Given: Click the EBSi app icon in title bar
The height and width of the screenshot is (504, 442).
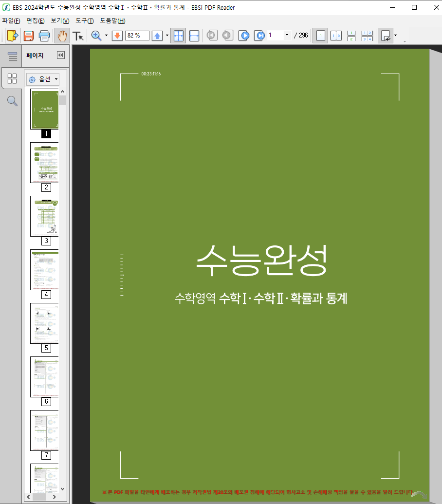Looking at the screenshot, I should pos(6,7).
